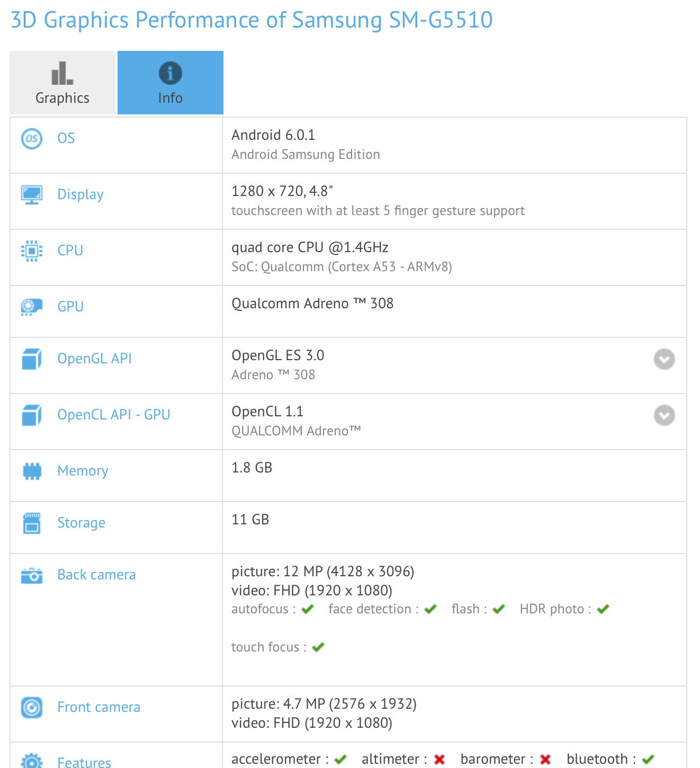This screenshot has height=768, width=700.
Task: Click the Front camera lens icon
Action: point(32,708)
